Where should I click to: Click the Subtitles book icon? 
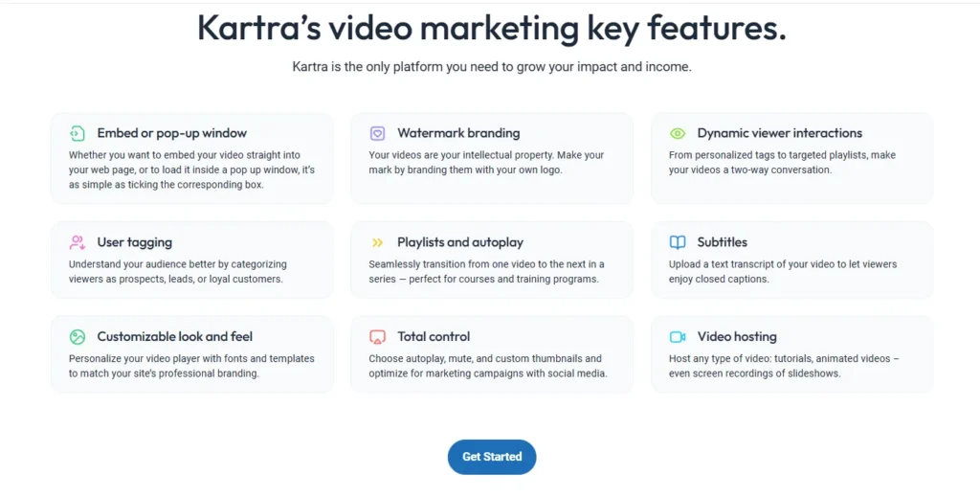[678, 243]
